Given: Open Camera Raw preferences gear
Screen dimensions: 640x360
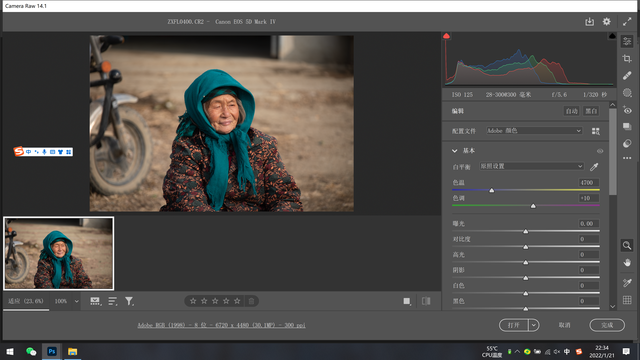Looking at the screenshot, I should [x=607, y=22].
